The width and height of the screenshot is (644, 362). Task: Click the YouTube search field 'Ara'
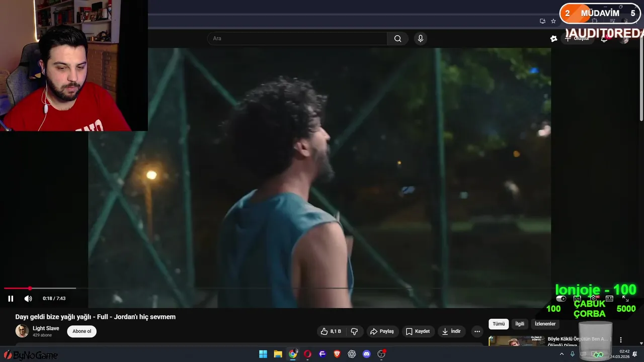[x=297, y=38]
